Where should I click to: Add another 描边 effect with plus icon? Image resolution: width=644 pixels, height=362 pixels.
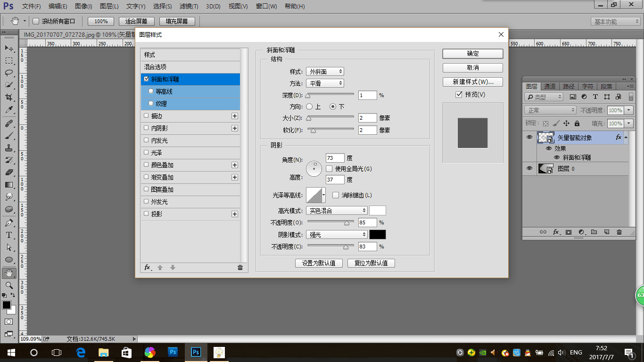235,116
